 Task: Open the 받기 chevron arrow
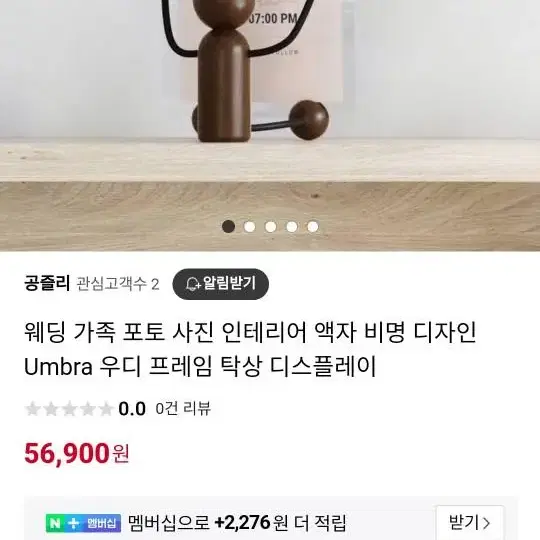486,523
